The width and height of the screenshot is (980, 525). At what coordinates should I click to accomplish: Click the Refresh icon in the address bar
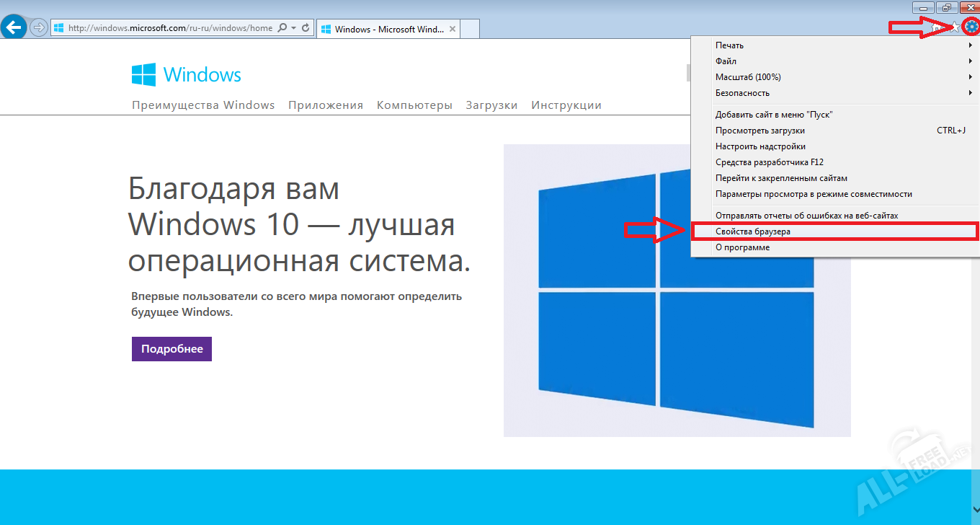306,27
